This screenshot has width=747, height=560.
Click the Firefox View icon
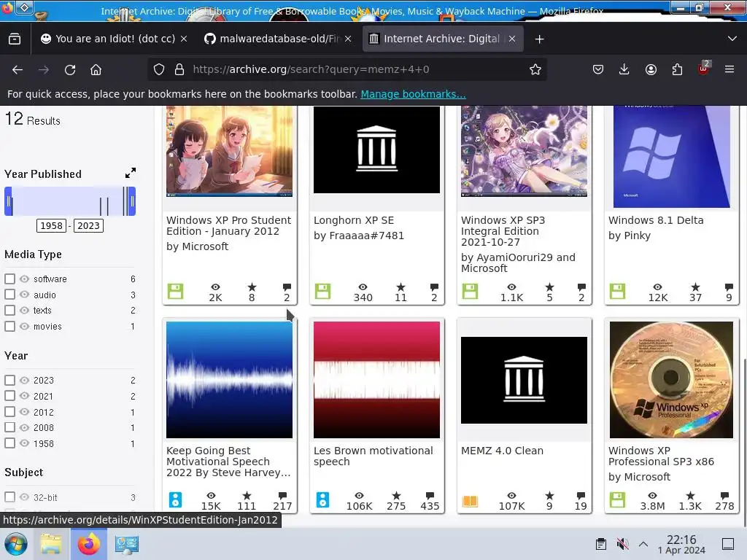point(15,39)
